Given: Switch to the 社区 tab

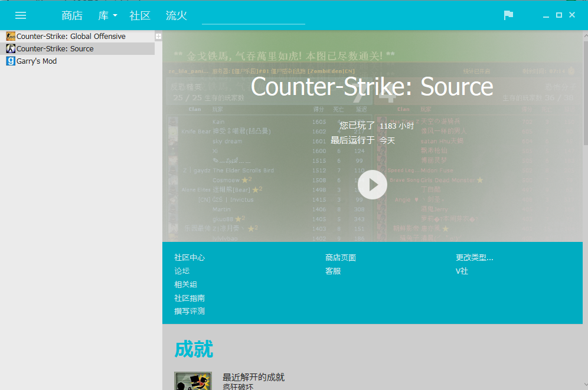Looking at the screenshot, I should point(140,15).
